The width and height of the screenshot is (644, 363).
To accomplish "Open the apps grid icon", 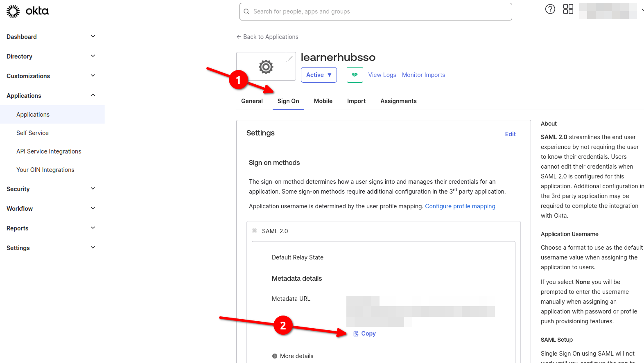I will click(x=568, y=9).
